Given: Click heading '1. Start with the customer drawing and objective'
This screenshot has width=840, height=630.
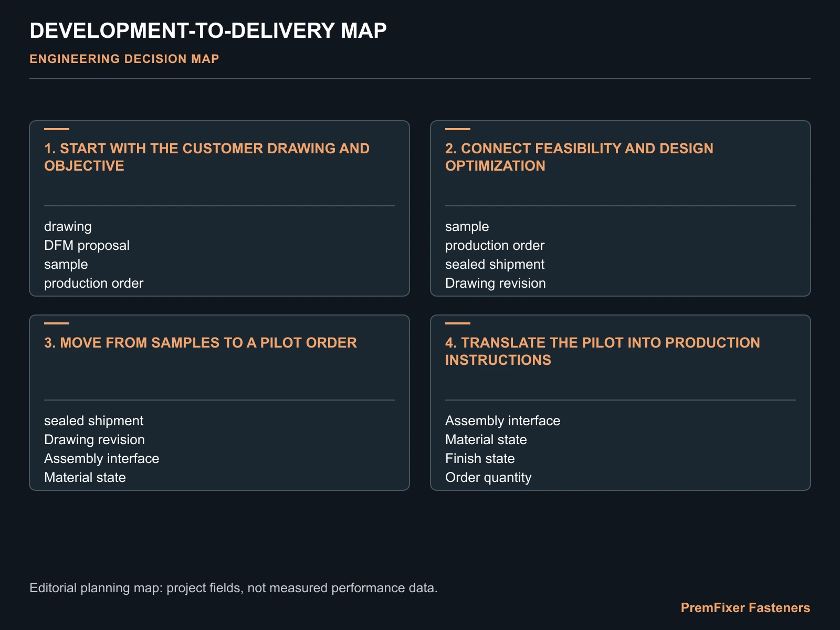Looking at the screenshot, I should click(207, 157).
